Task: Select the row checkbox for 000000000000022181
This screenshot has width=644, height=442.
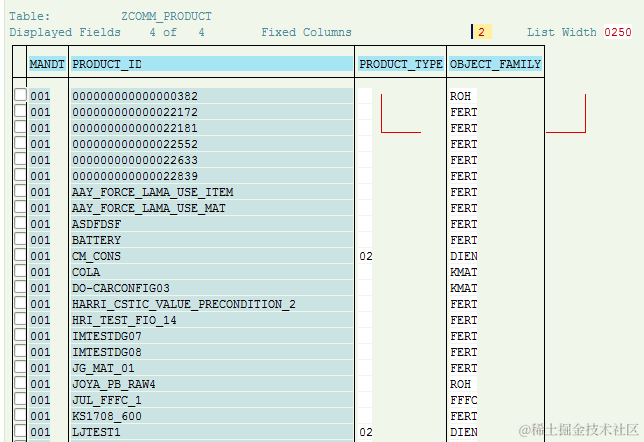Action: point(21,127)
